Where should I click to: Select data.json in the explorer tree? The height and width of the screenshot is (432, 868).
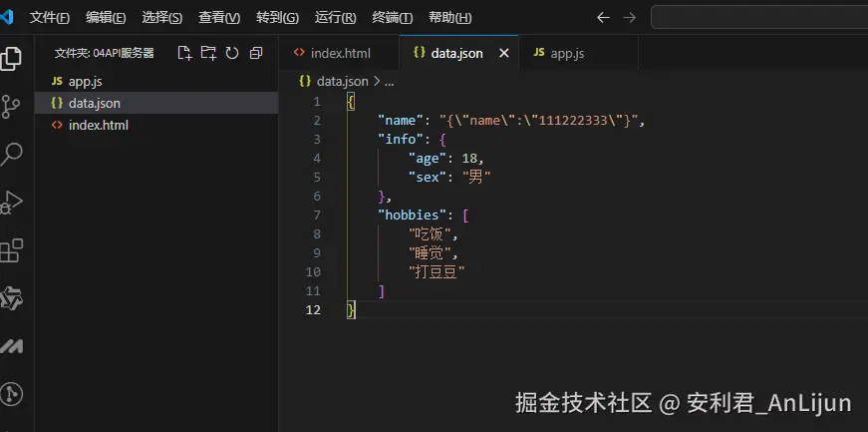156,103
